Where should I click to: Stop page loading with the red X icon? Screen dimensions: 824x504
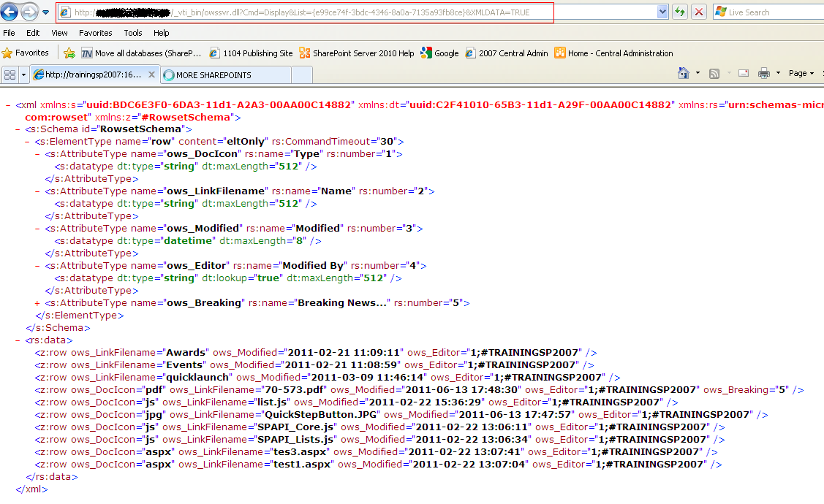[698, 12]
